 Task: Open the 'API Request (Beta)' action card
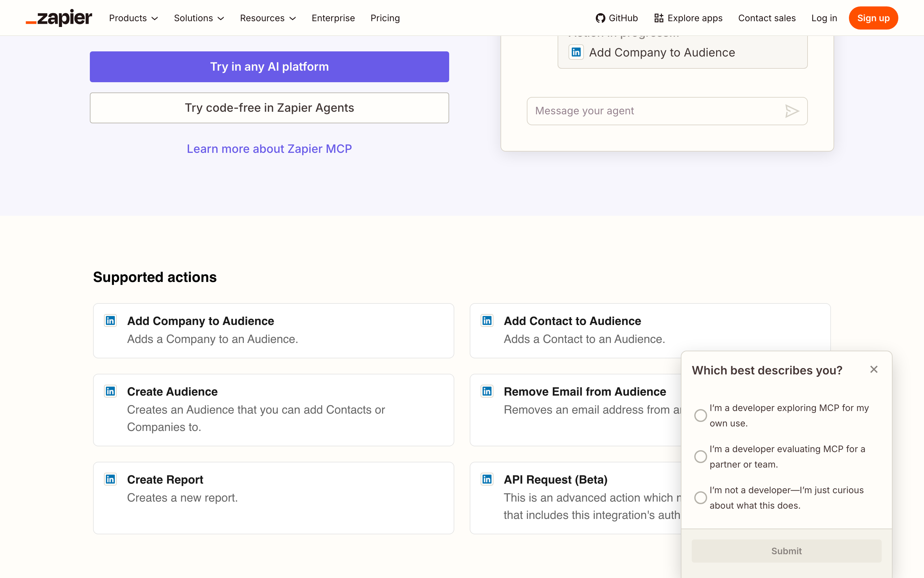point(576,498)
